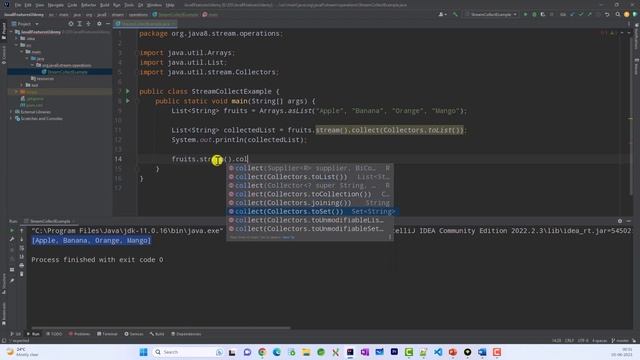Choose collect(Collectors.toCollection()) suggestion
Image resolution: width=640 pixels, height=360 pixels.
310,194
